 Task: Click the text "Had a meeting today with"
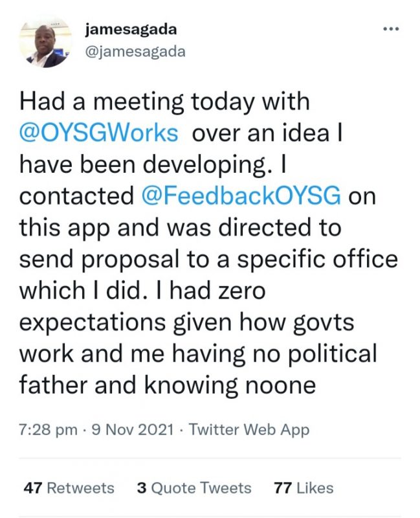165,102
